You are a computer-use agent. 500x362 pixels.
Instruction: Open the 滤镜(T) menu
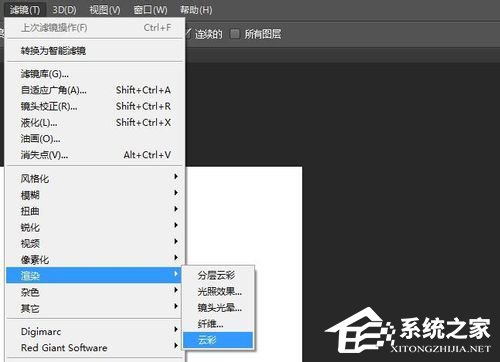tap(25, 10)
